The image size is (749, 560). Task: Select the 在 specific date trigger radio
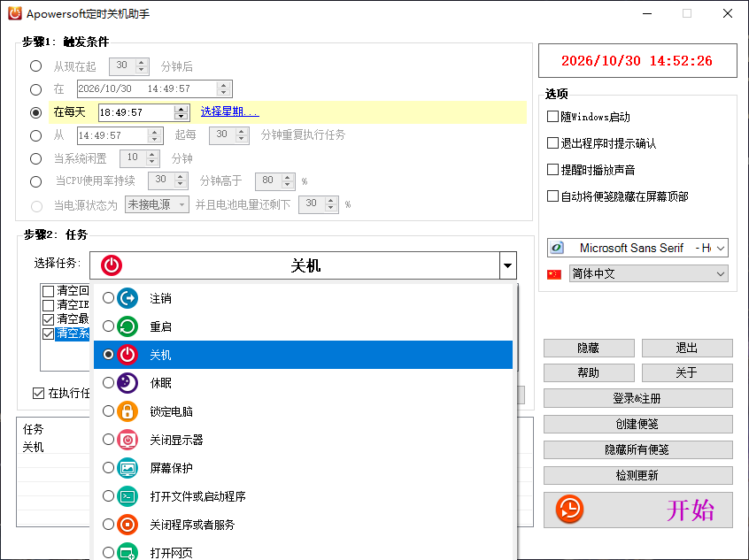[x=35, y=89]
